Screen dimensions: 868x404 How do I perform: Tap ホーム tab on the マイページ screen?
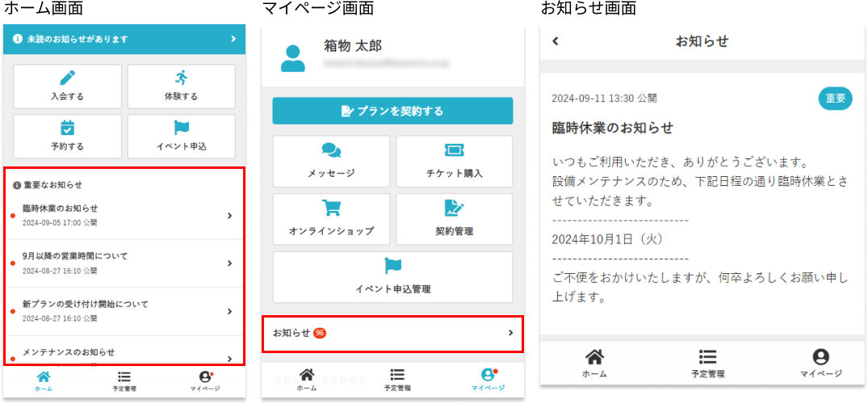pyautogui.click(x=306, y=379)
